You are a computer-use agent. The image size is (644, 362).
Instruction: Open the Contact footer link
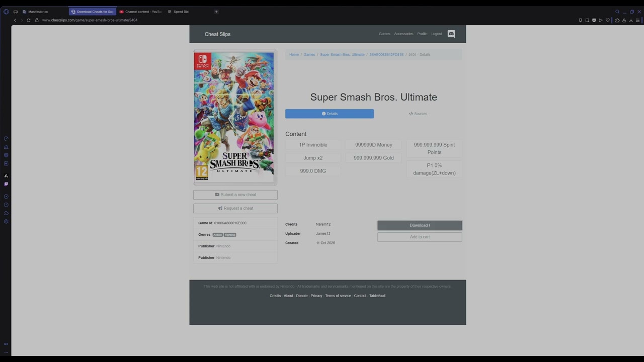(360, 296)
